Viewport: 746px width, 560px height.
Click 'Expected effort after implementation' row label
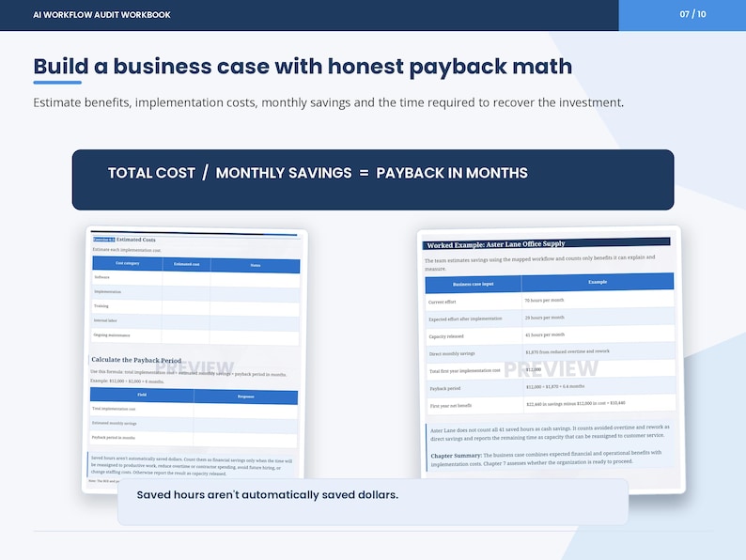[465, 319]
